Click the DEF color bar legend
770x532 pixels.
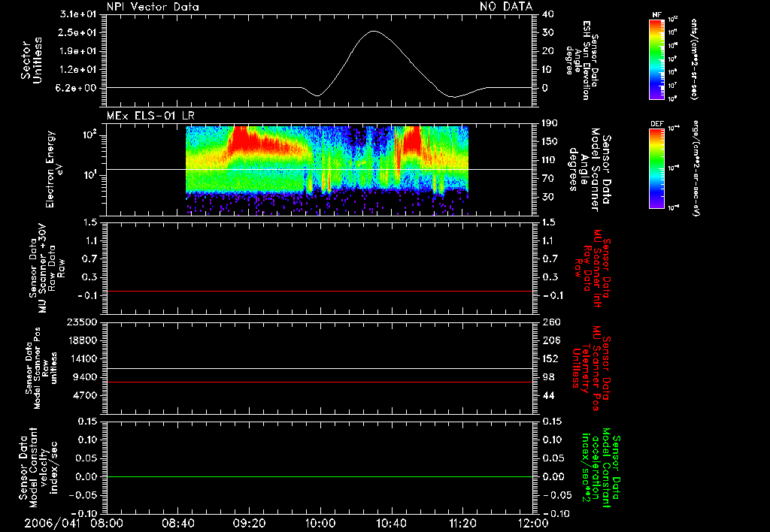click(657, 168)
